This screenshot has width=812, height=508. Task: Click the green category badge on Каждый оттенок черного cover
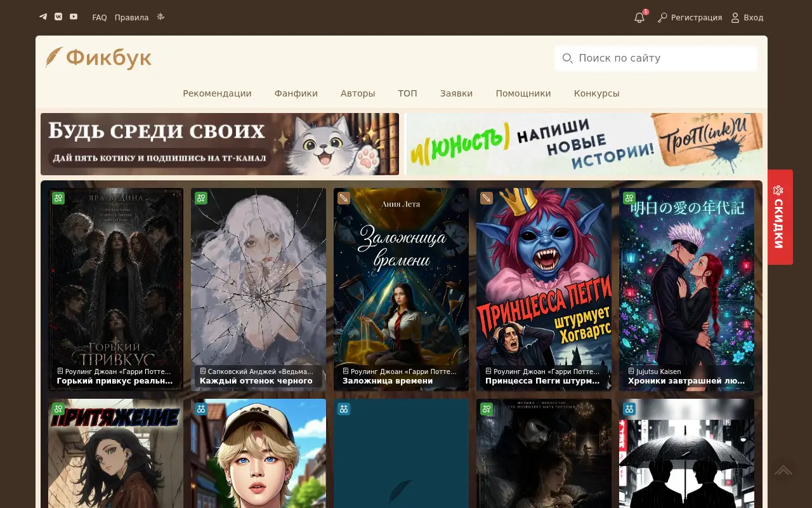click(x=201, y=198)
